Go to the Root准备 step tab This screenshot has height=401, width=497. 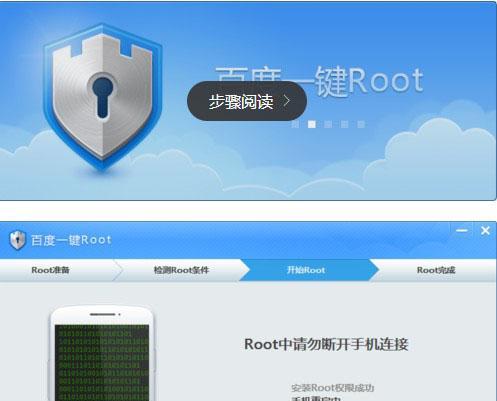pos(57,270)
